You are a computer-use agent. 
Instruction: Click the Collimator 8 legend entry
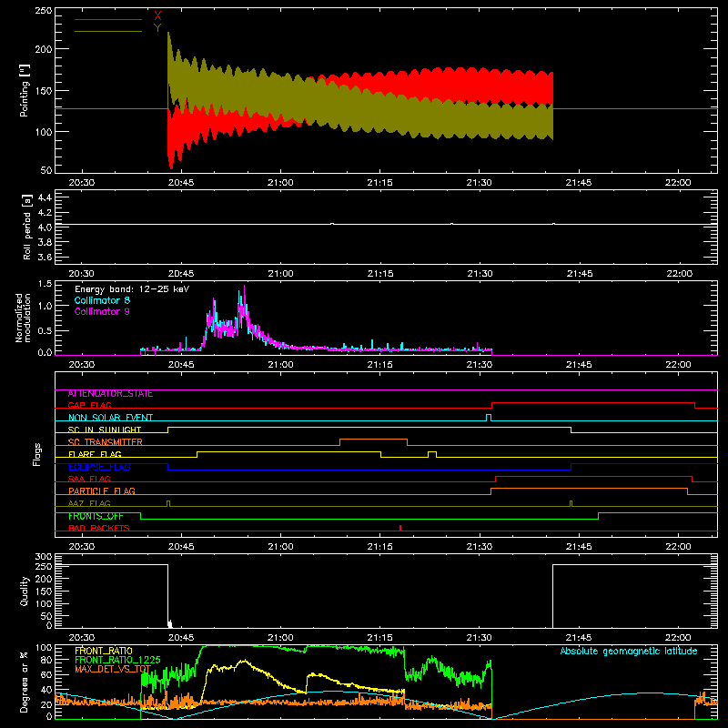point(102,300)
